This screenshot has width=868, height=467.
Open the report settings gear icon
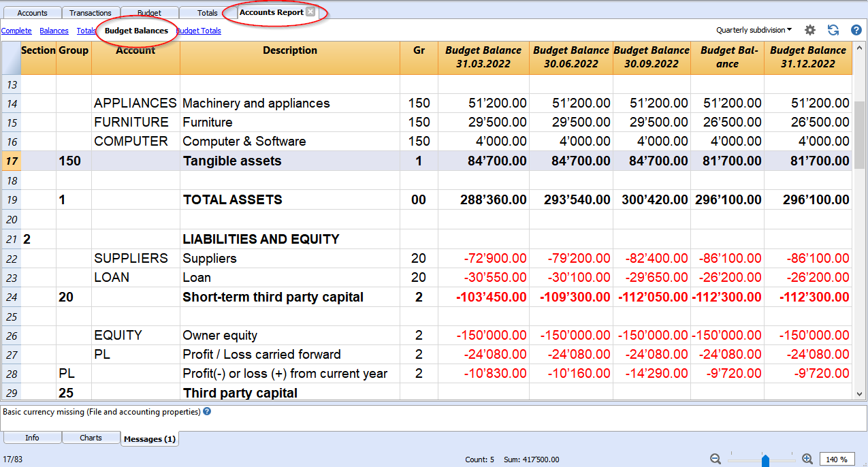pos(809,30)
